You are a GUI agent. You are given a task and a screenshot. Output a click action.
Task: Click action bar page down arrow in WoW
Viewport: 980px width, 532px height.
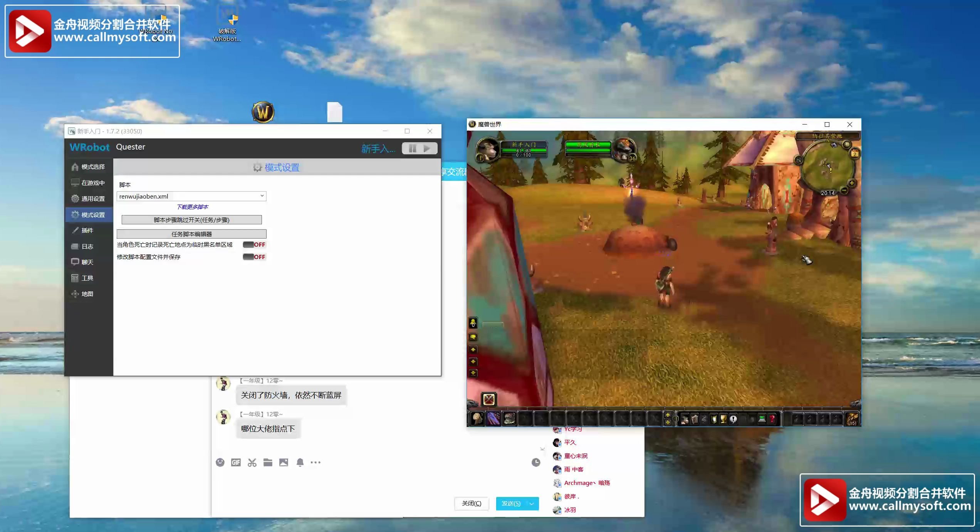point(668,423)
